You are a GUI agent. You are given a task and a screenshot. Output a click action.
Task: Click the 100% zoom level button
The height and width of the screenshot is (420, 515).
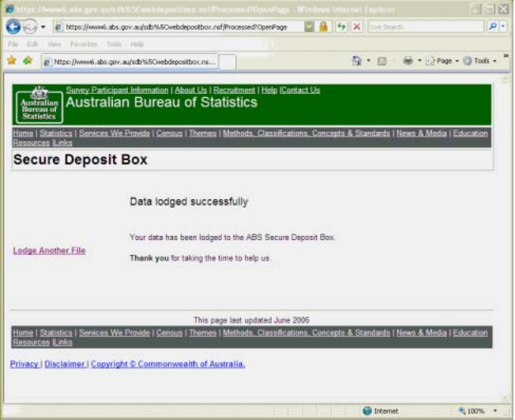(x=472, y=411)
